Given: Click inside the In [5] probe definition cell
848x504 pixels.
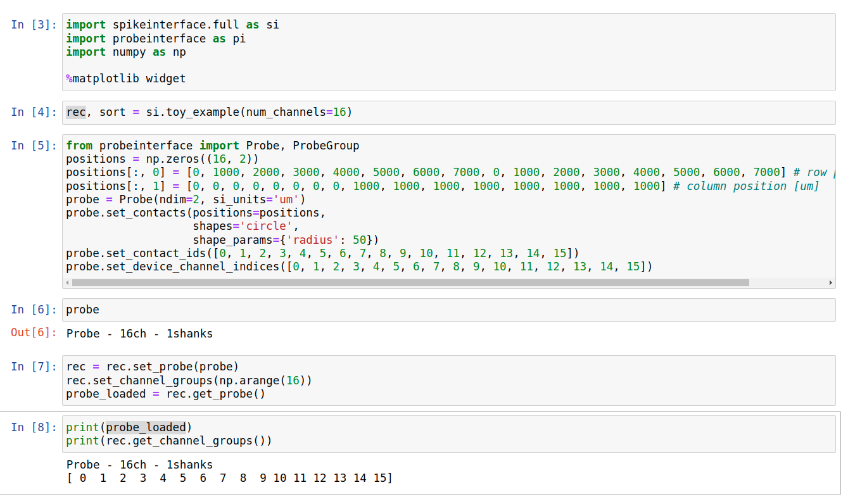Looking at the screenshot, I should 448,211.
